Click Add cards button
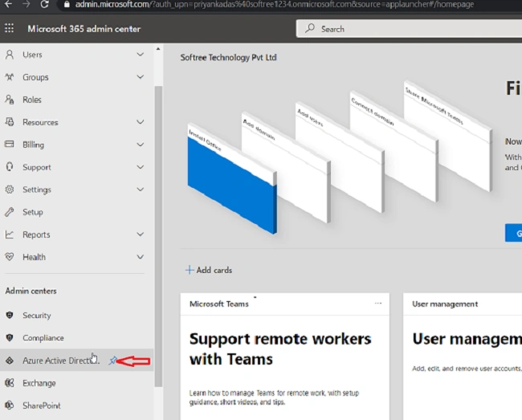 (209, 270)
